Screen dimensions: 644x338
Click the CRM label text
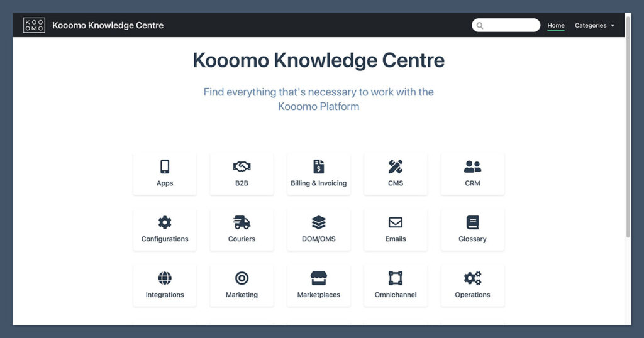[472, 183]
